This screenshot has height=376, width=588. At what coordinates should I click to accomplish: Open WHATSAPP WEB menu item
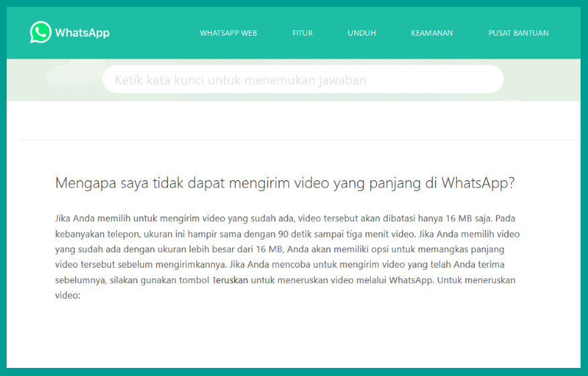coord(228,33)
